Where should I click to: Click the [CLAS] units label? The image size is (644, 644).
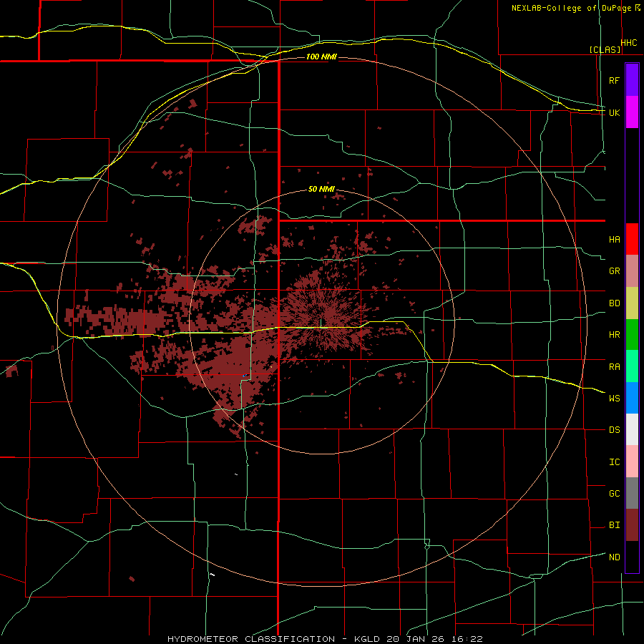tap(605, 50)
